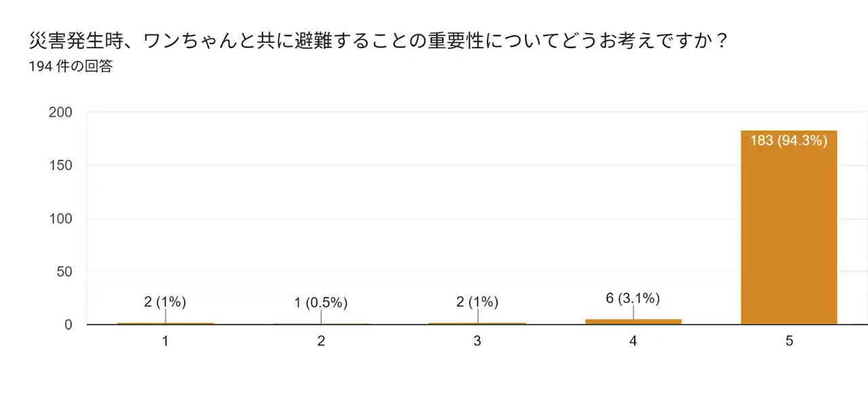This screenshot has height=413, width=868.
Task: Click x-axis label 5
Action: pyautogui.click(x=789, y=341)
